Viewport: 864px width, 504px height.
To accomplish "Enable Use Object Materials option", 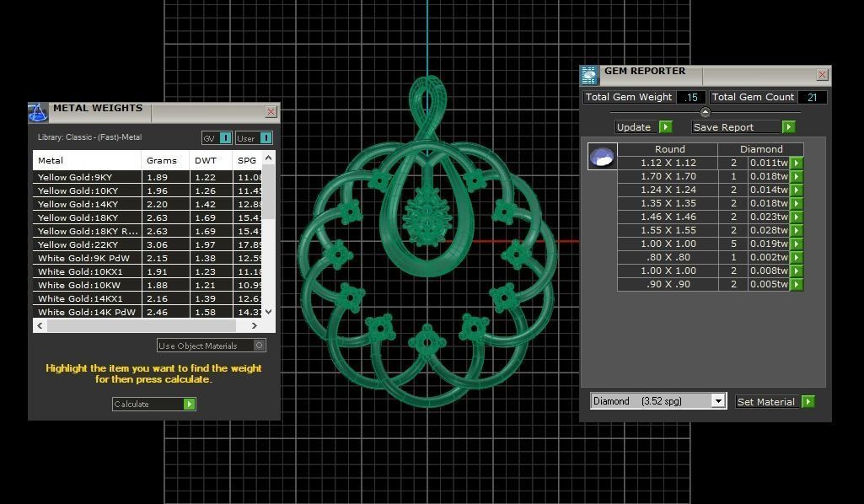I will click(x=259, y=346).
